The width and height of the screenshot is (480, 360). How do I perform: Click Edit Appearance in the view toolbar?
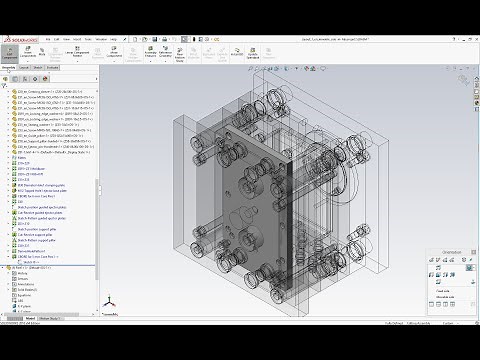click(x=306, y=69)
